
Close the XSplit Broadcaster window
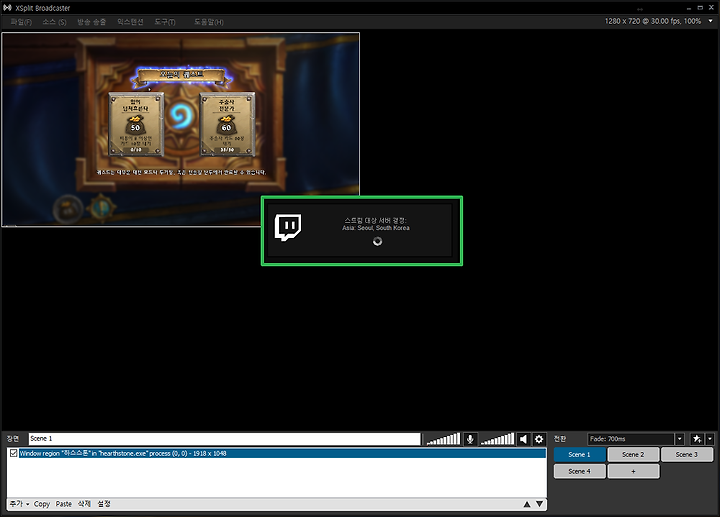point(711,8)
